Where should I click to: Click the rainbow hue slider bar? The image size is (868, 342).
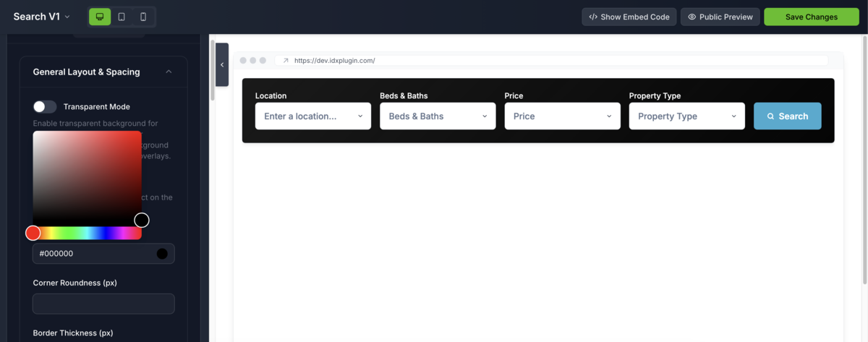click(87, 233)
